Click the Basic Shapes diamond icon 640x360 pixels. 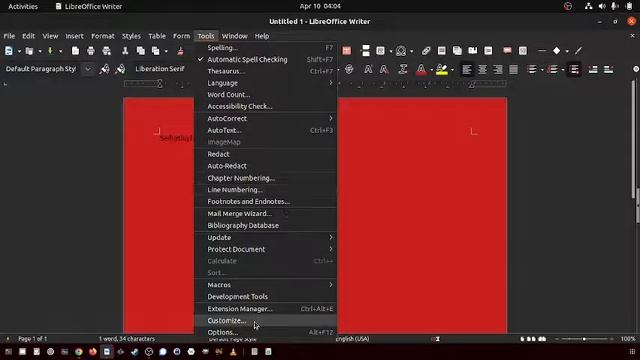pos(557,51)
